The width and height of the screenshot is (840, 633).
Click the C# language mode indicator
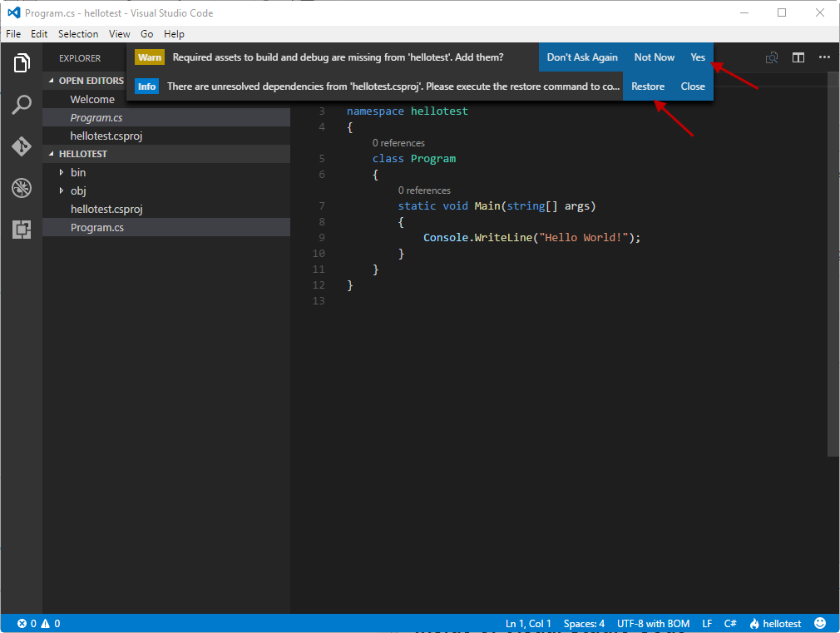coord(730,623)
